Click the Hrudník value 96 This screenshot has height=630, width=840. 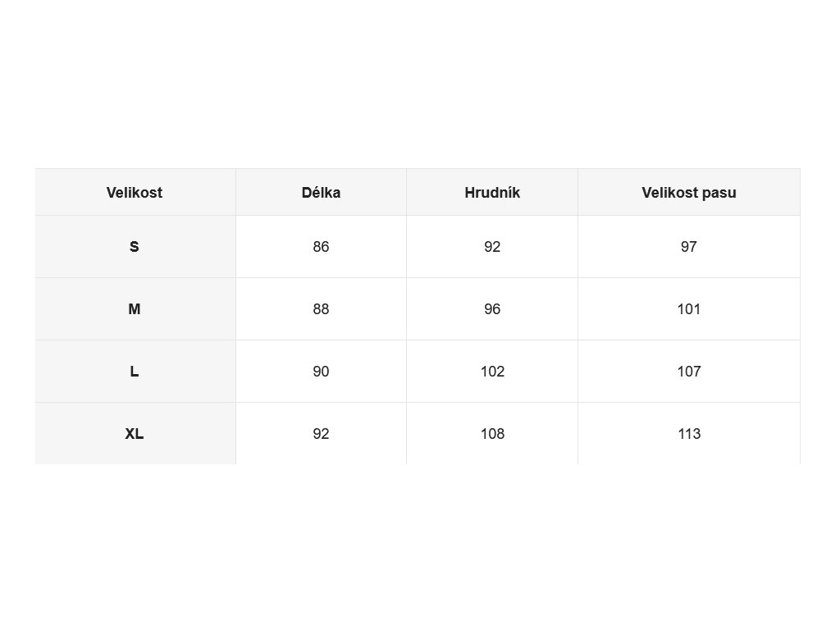(x=492, y=309)
